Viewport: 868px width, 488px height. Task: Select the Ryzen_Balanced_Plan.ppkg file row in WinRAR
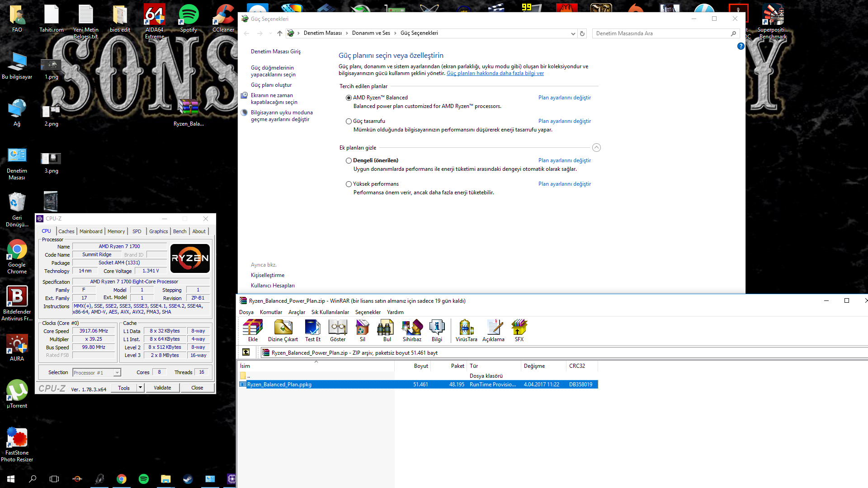click(418, 385)
